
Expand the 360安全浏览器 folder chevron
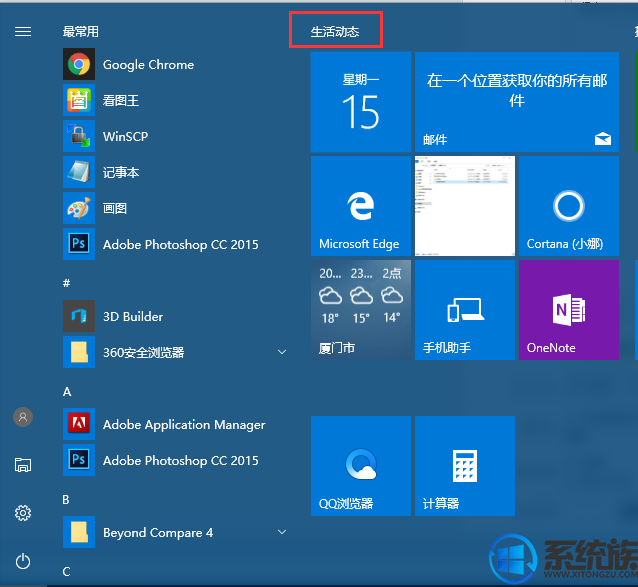pos(282,352)
